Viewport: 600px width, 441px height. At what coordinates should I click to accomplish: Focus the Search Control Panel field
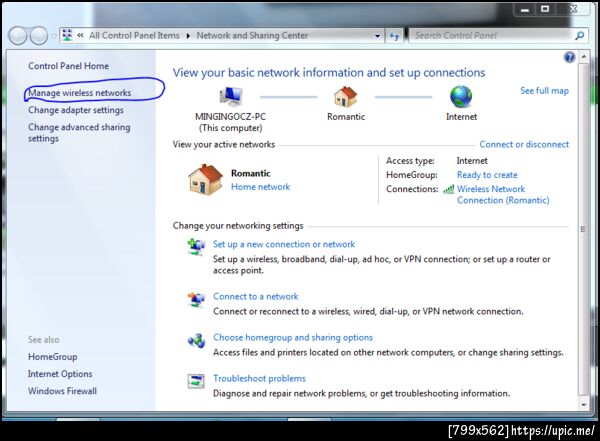coord(492,36)
